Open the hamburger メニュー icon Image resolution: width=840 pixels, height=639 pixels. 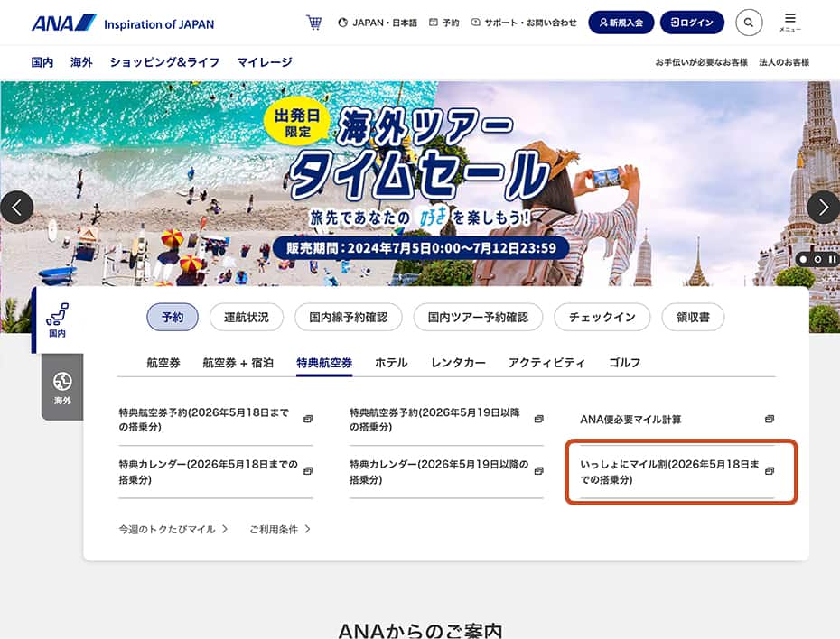coord(789,23)
